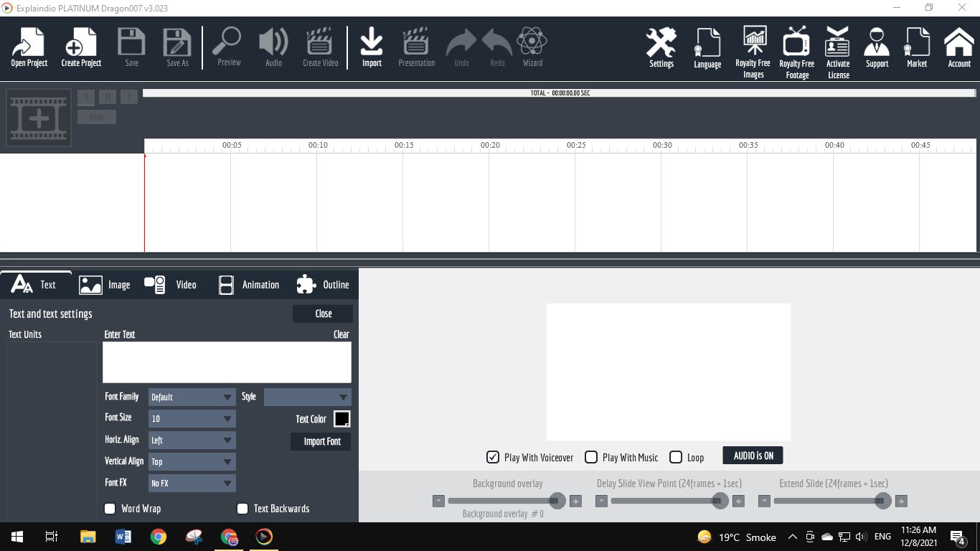
Task: Switch to the Text tab
Action: pos(36,285)
